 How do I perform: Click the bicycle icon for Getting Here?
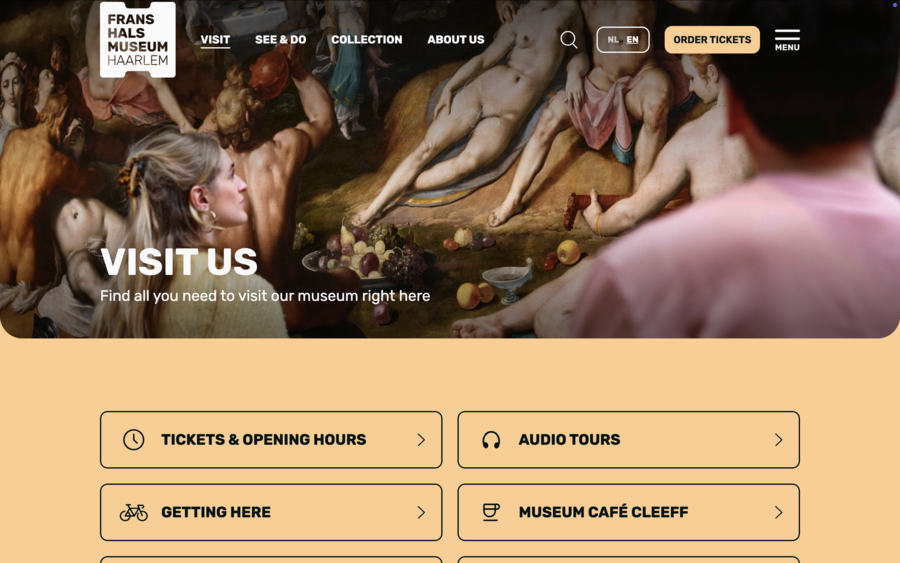click(x=134, y=512)
